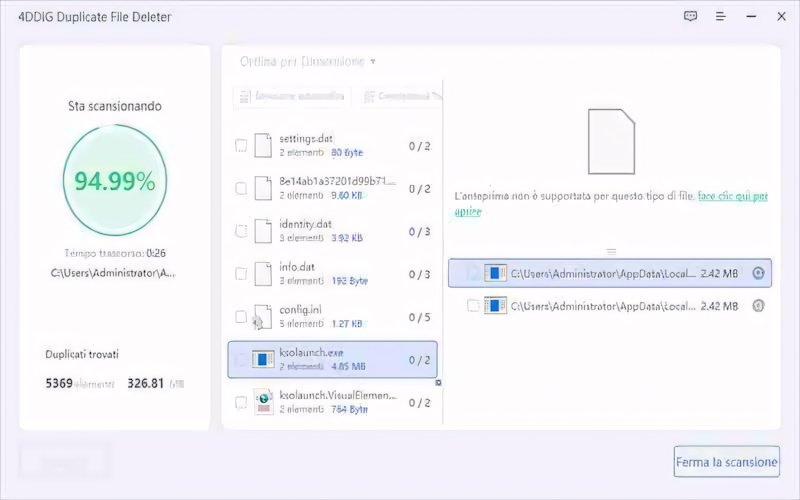Click the config.ini gear file icon

[262, 317]
